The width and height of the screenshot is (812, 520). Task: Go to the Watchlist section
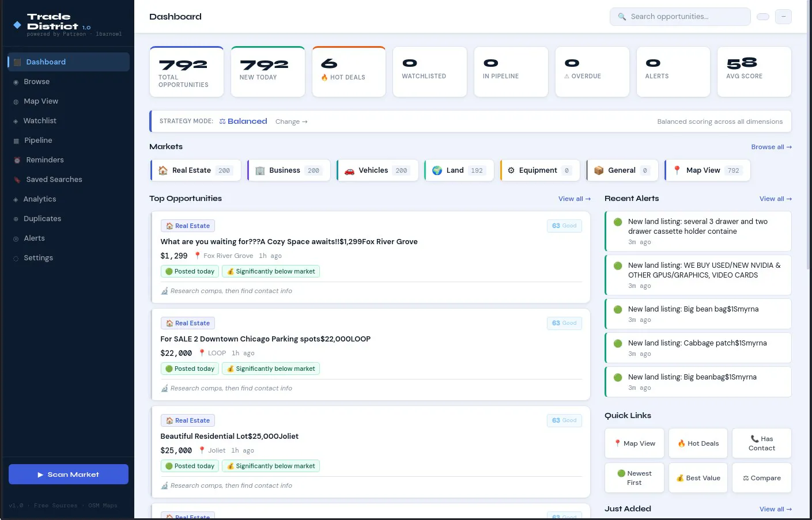[69, 121]
